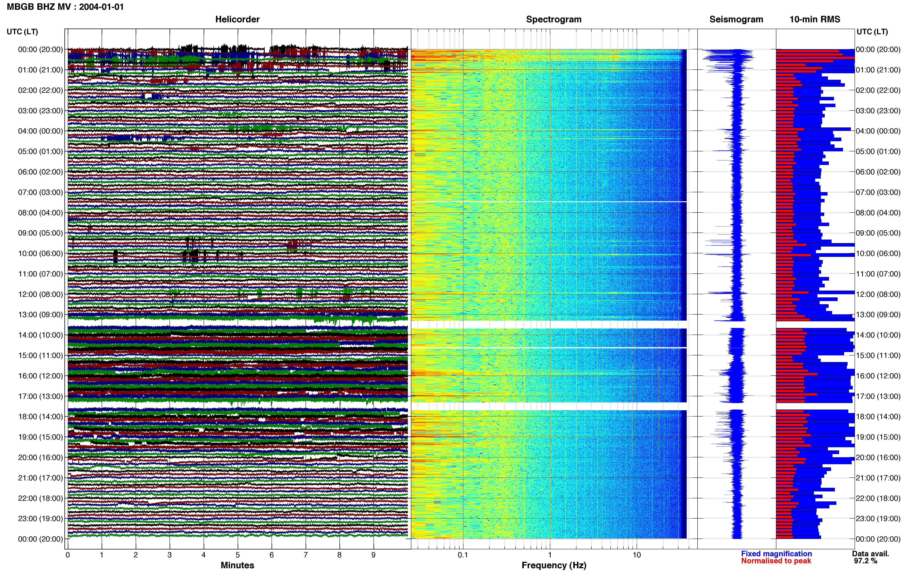
Task: Click the left time label '12:00 (08:00)'
Action: coord(41,294)
